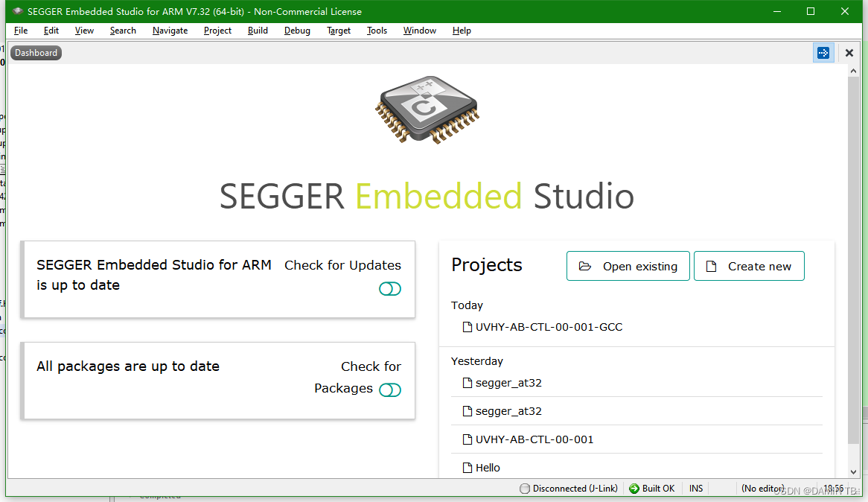Open the Help menu
The width and height of the screenshot is (868, 502).
(x=462, y=31)
